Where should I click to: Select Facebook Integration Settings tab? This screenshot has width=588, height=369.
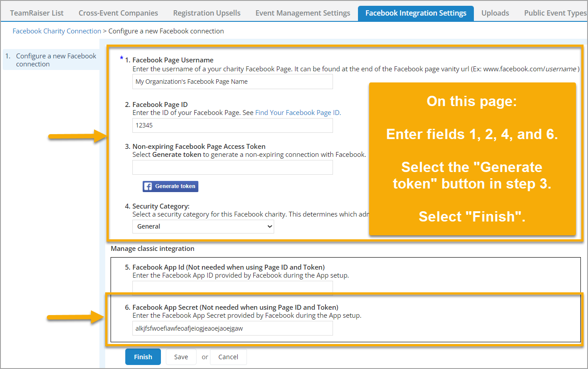click(x=415, y=13)
